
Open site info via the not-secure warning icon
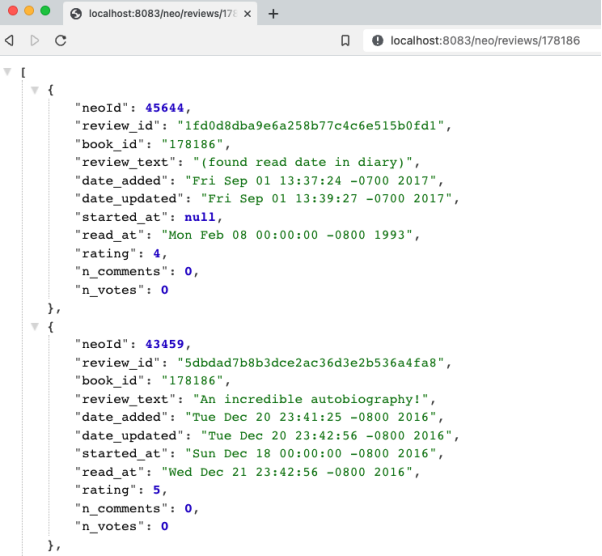pyautogui.click(x=377, y=40)
